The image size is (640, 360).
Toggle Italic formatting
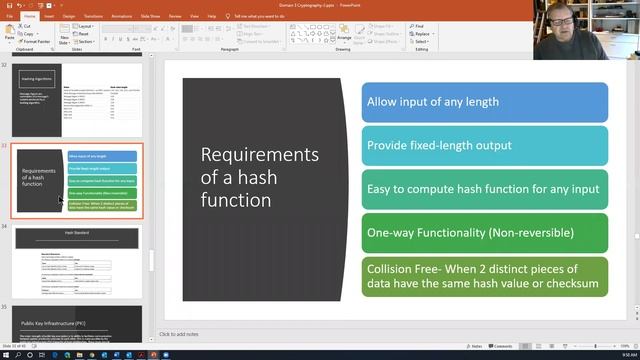point(113,39)
